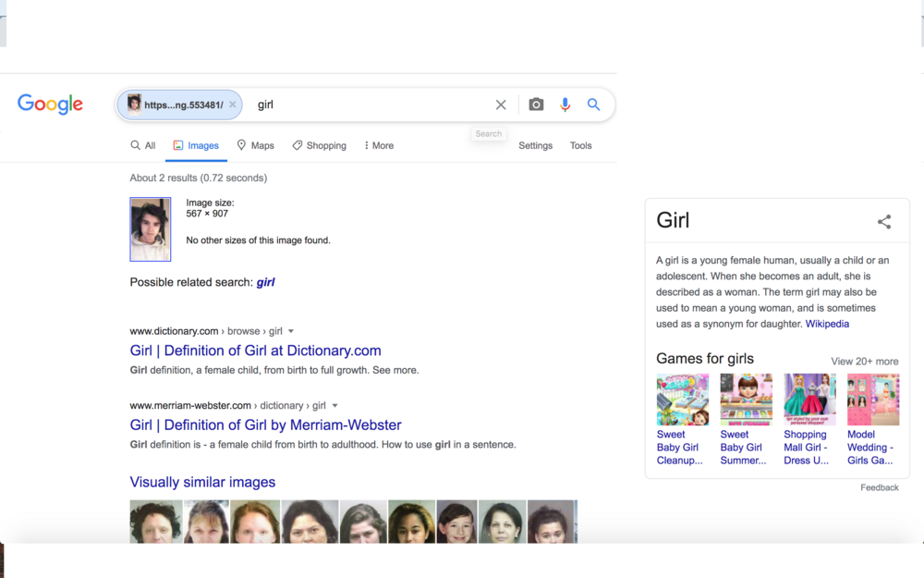Viewport: 924px width, 578px height.
Task: Click the Feedback link below the panel
Action: pyautogui.click(x=880, y=487)
